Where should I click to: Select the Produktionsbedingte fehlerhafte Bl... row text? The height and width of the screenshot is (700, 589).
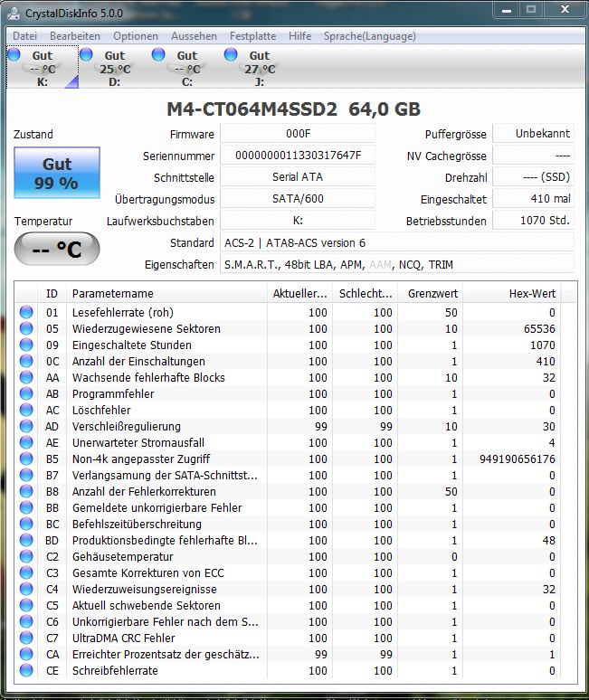click(165, 540)
